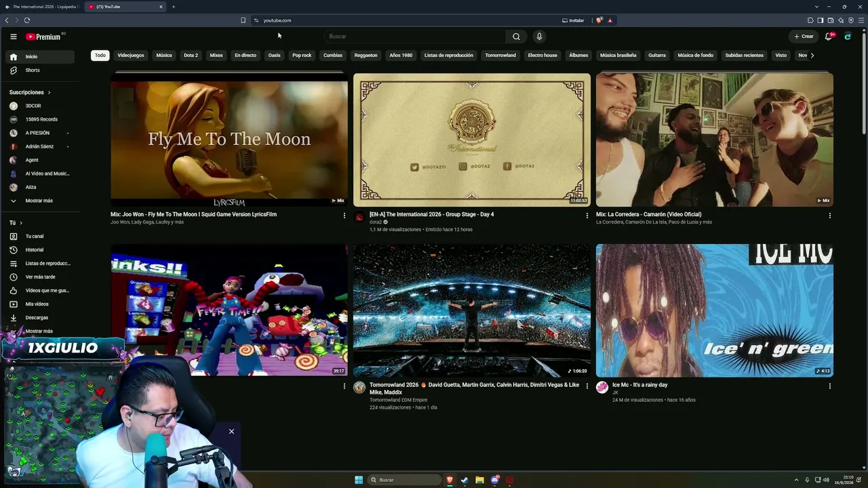
Task: Open Steam from the taskbar
Action: 465,480
